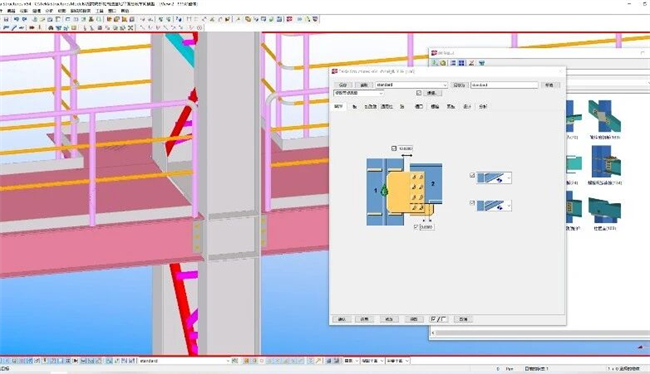Select the Picture tab in the connection dialog
The image size is (650, 374).
point(339,107)
